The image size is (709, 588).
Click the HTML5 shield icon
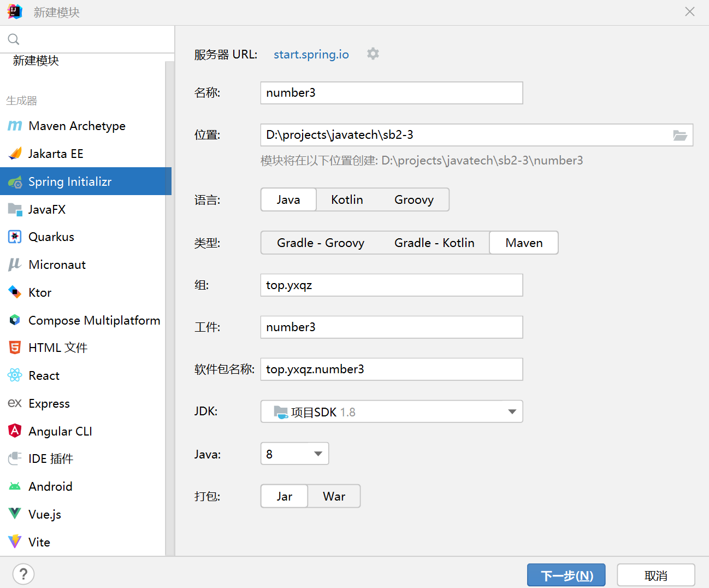(x=15, y=348)
